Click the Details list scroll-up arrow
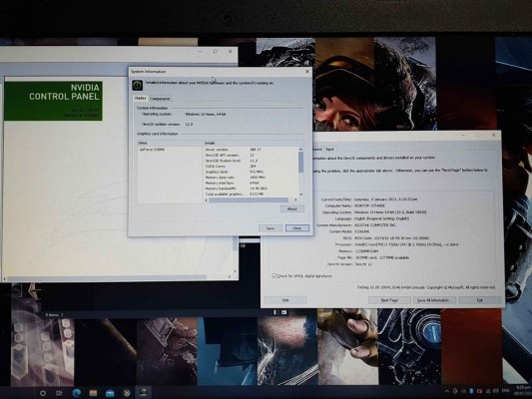The height and width of the screenshot is (399, 532). tap(300, 150)
